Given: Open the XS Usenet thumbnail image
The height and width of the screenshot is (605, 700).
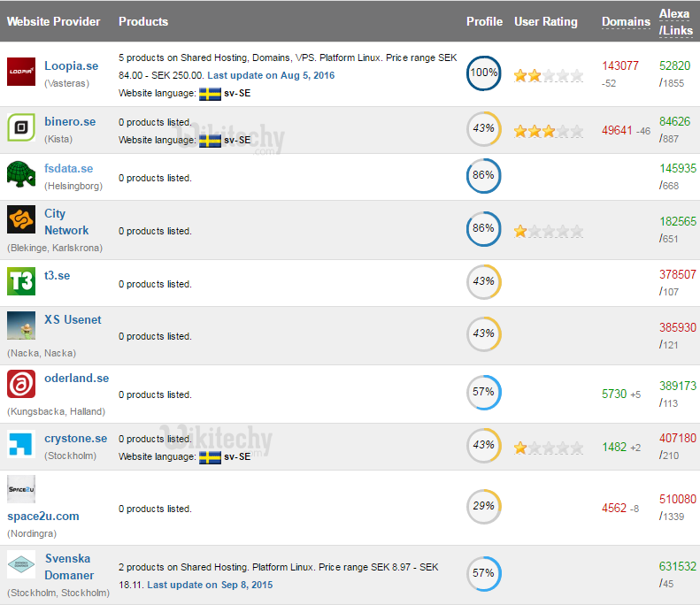Looking at the screenshot, I should 21,325.
